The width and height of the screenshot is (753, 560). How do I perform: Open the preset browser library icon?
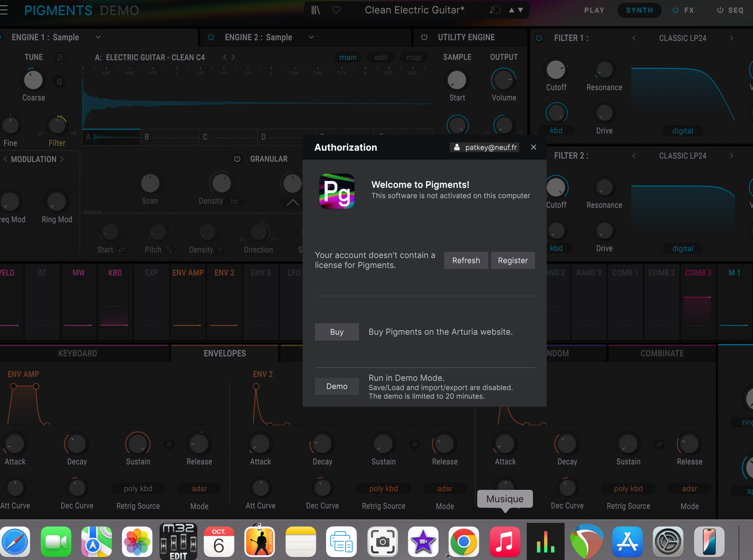[x=315, y=10]
